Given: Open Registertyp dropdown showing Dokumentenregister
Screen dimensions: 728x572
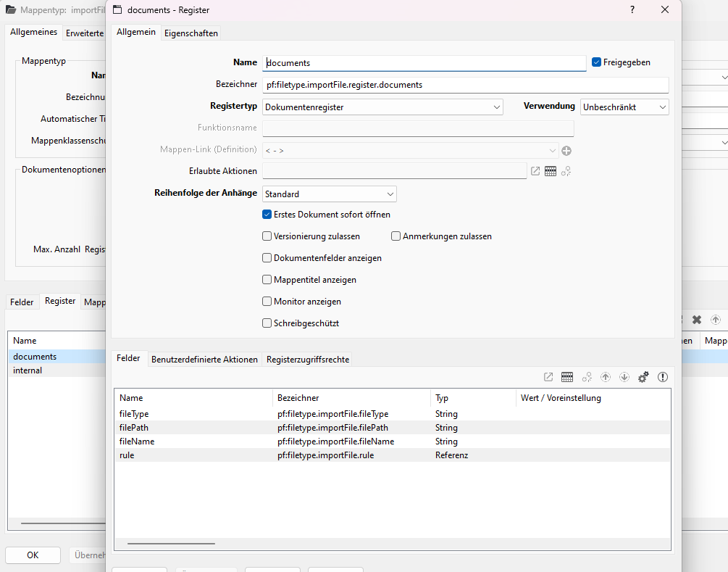Looking at the screenshot, I should click(382, 107).
